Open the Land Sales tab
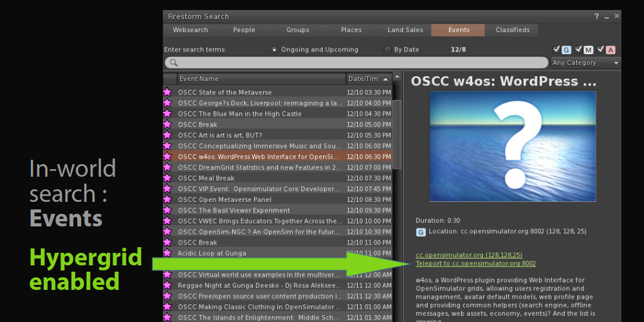644x322 pixels. [x=405, y=30]
